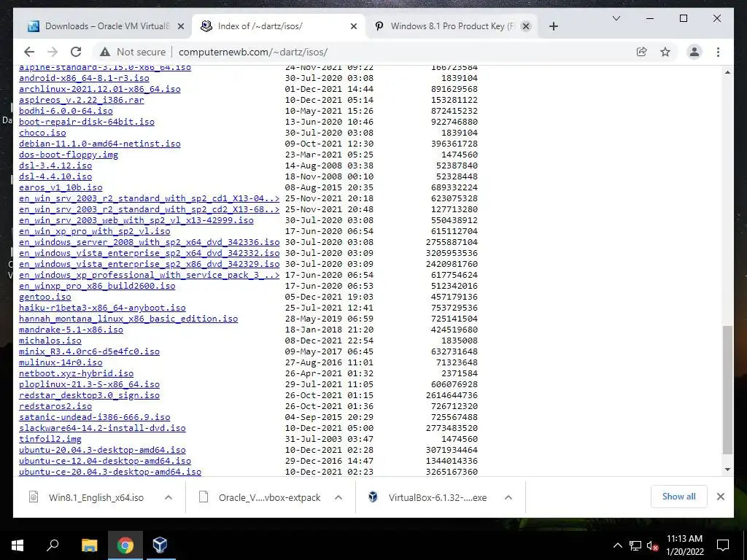The width and height of the screenshot is (747, 560).
Task: Download mandrake-5.1-x86.iso
Action: [x=71, y=330]
